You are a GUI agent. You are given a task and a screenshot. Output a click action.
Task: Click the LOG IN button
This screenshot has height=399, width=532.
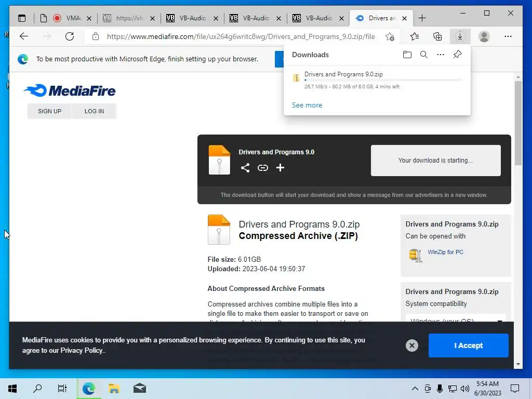click(94, 111)
